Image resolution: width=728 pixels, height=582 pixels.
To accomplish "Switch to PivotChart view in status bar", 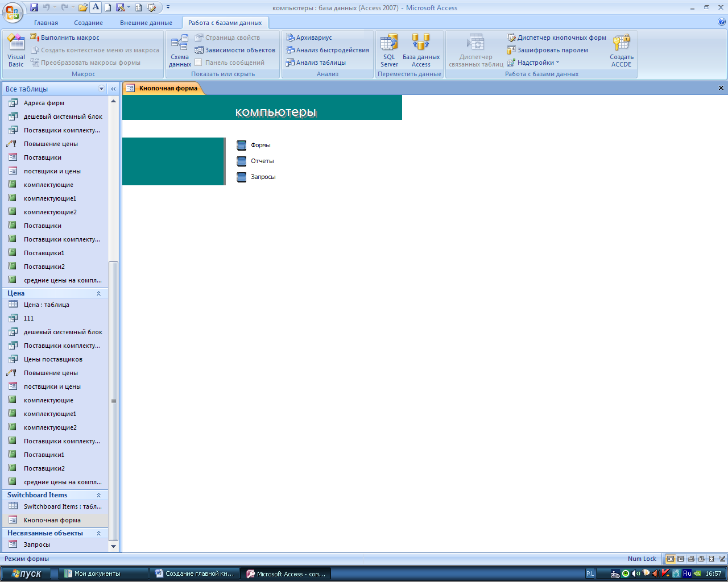I will tap(701, 559).
